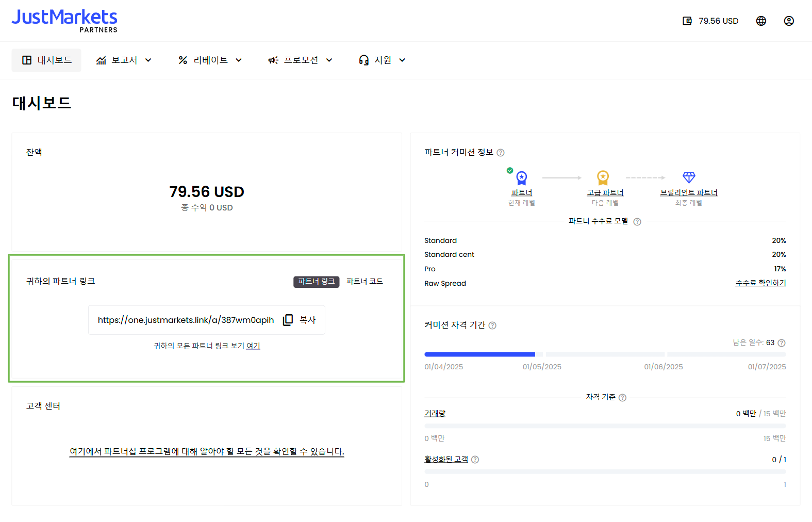Click help icon next to 자격 기준
812x522 pixels.
point(622,398)
